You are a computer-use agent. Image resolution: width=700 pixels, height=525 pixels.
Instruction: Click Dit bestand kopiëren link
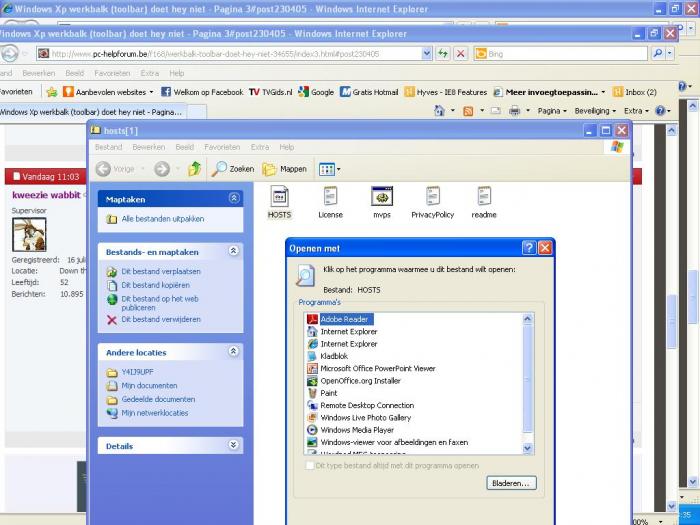click(x=155, y=285)
